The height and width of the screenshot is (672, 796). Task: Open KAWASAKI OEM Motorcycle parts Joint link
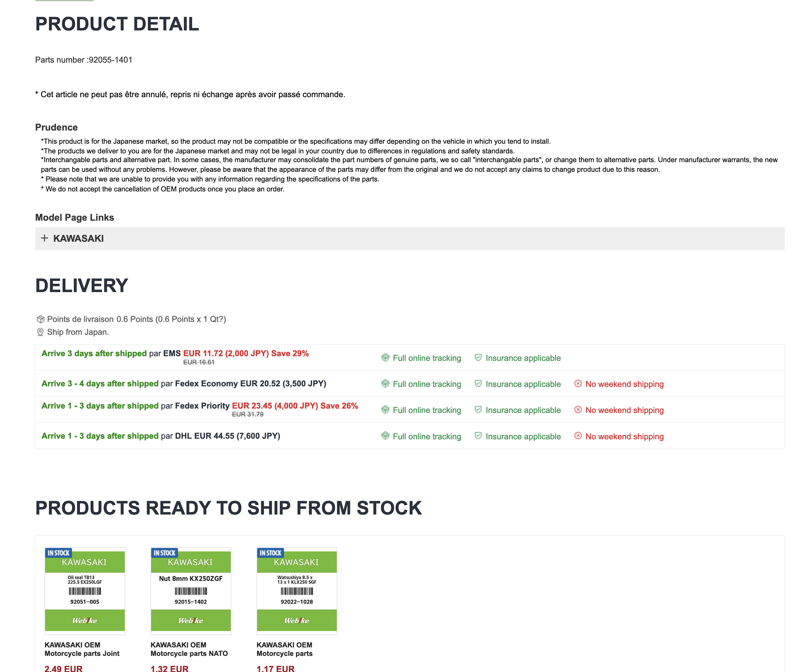coord(82,649)
